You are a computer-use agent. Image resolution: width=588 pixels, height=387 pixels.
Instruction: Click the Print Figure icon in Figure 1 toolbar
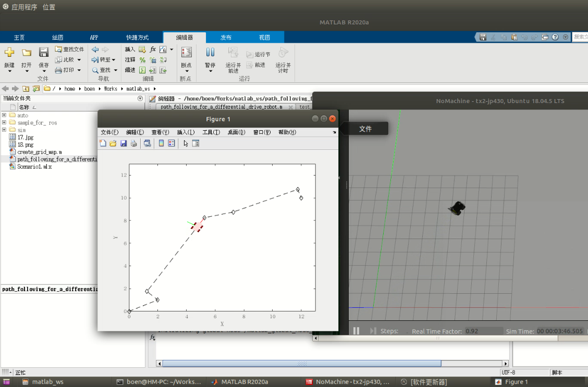pos(134,143)
